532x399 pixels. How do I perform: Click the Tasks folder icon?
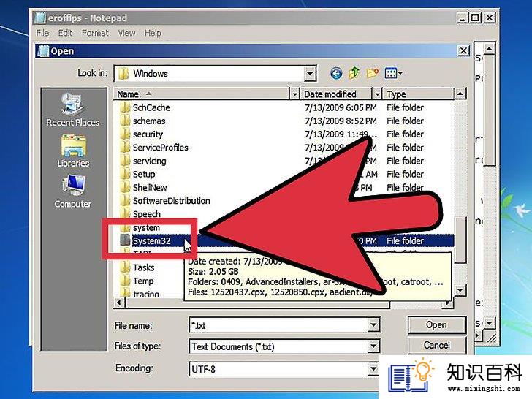click(x=125, y=267)
